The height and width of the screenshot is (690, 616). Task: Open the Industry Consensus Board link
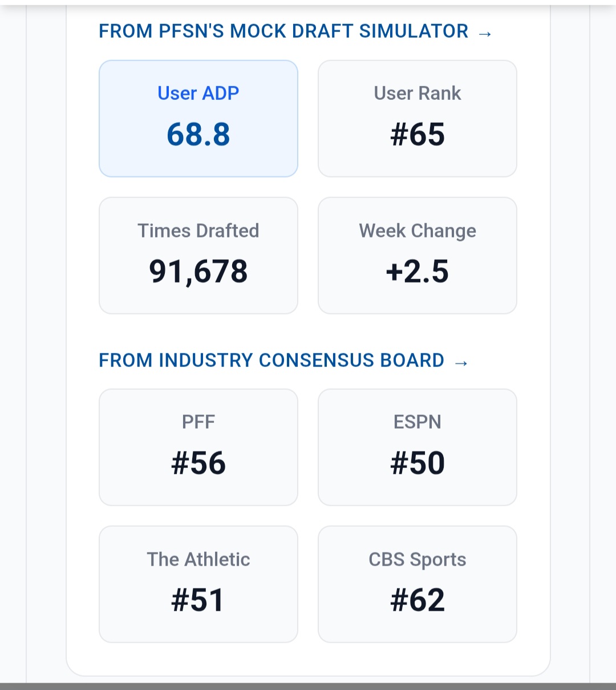[271, 361]
